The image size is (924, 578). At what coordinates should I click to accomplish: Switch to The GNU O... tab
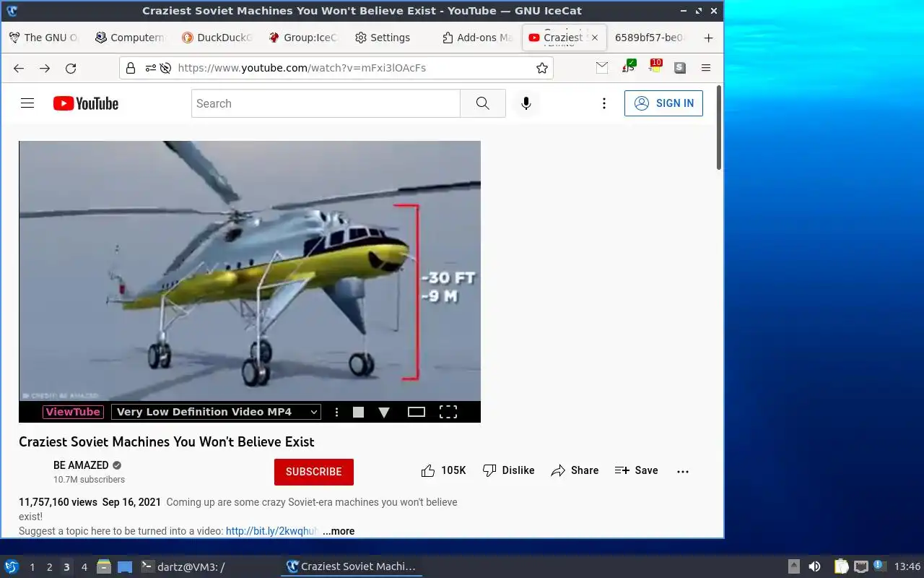[43, 38]
